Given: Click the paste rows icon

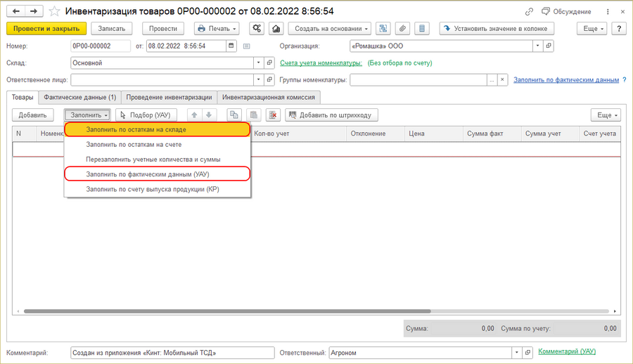Looking at the screenshot, I should [x=253, y=115].
